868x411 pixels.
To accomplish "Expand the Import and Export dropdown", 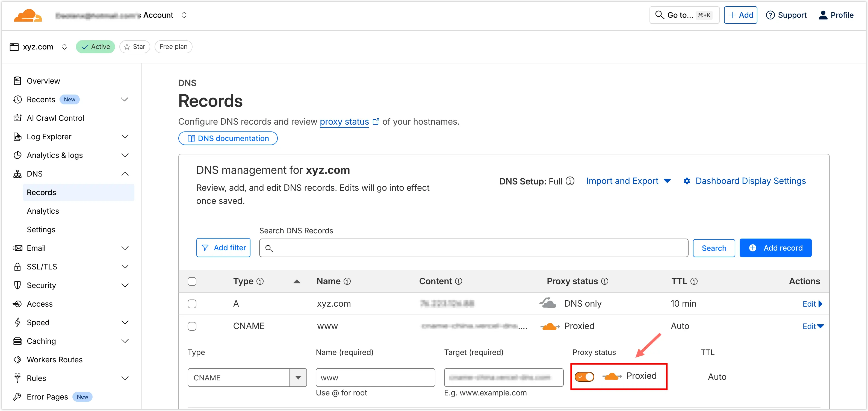I will (x=629, y=181).
